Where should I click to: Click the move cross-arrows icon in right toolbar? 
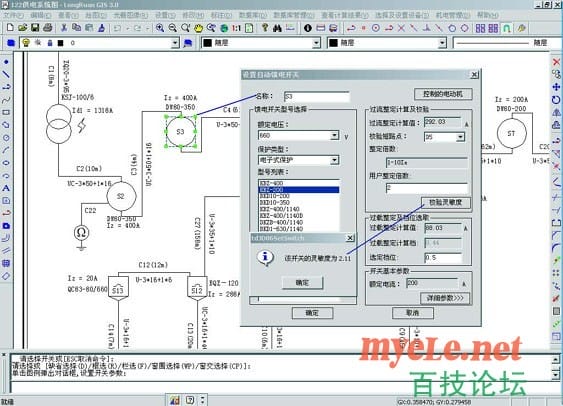tap(556, 87)
